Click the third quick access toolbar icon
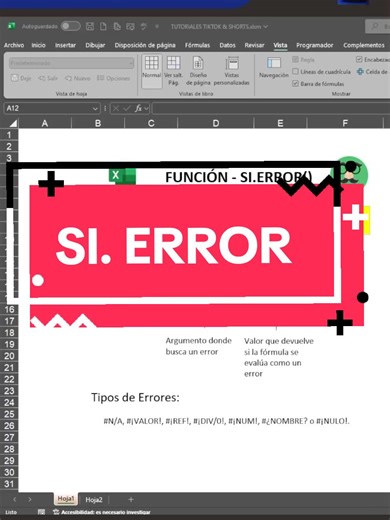This screenshot has width=390, height=520. coord(117,26)
